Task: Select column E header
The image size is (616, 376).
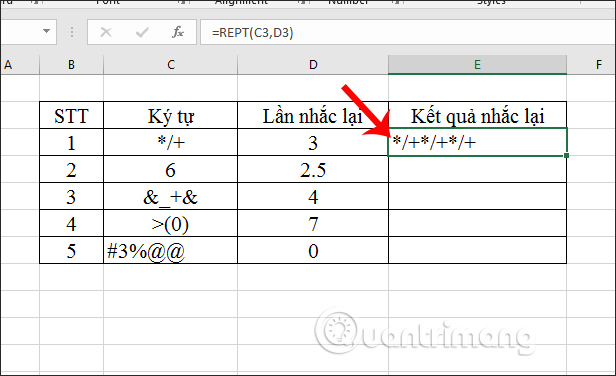Action: click(x=477, y=65)
